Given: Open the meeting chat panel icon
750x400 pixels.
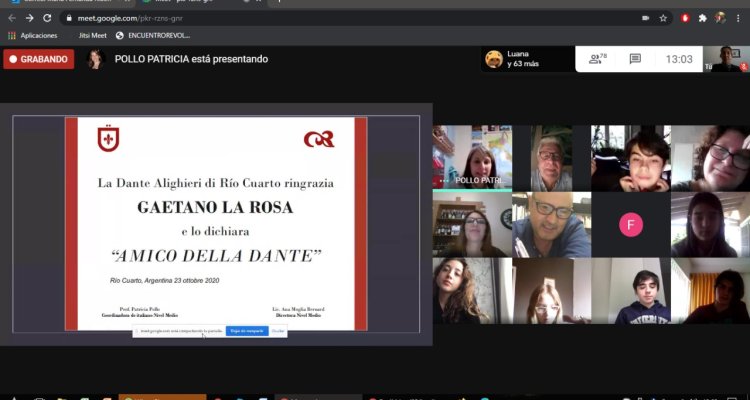Looking at the screenshot, I should click(x=635, y=59).
